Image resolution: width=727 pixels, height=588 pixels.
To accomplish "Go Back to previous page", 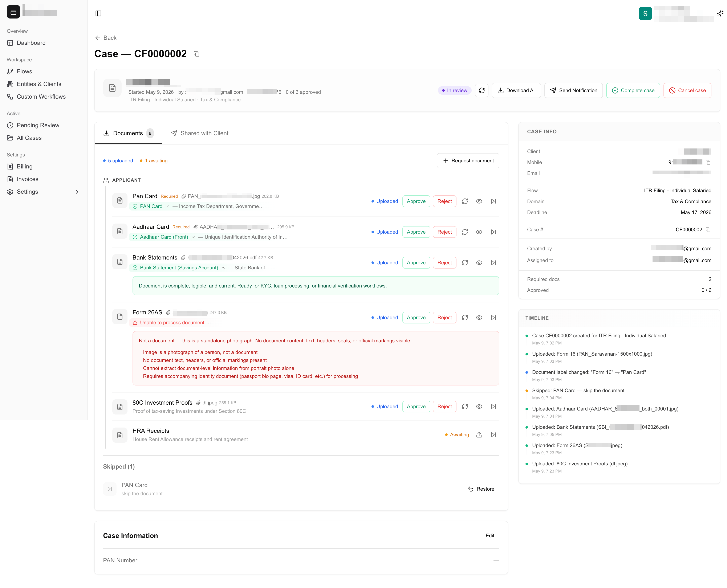I will [106, 38].
